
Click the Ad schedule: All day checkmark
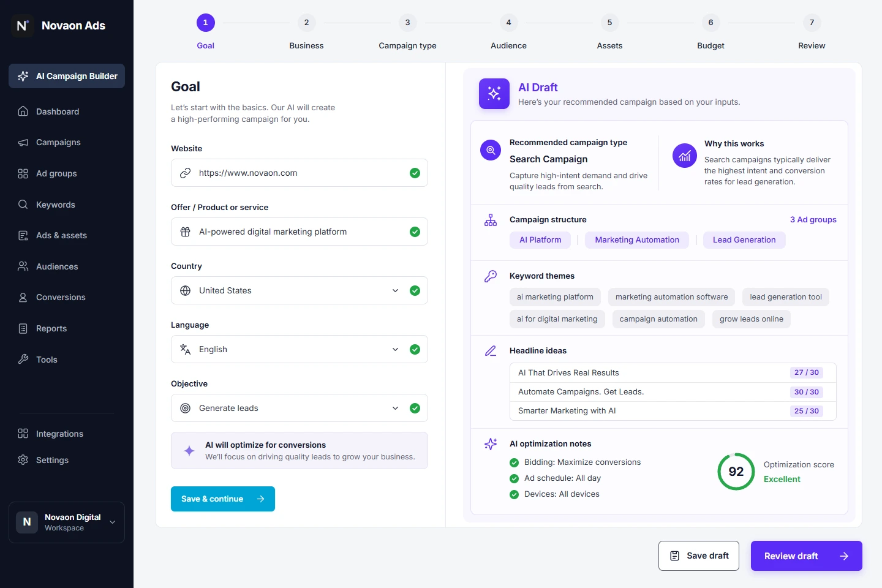[x=514, y=479]
